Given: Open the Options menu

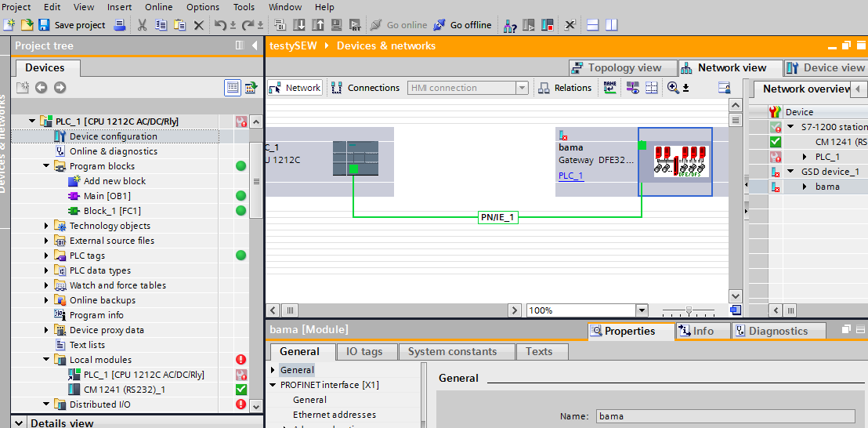Looking at the screenshot, I should click(203, 7).
